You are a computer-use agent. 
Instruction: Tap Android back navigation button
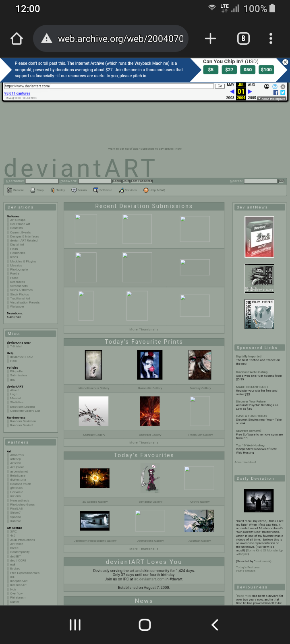(215, 625)
